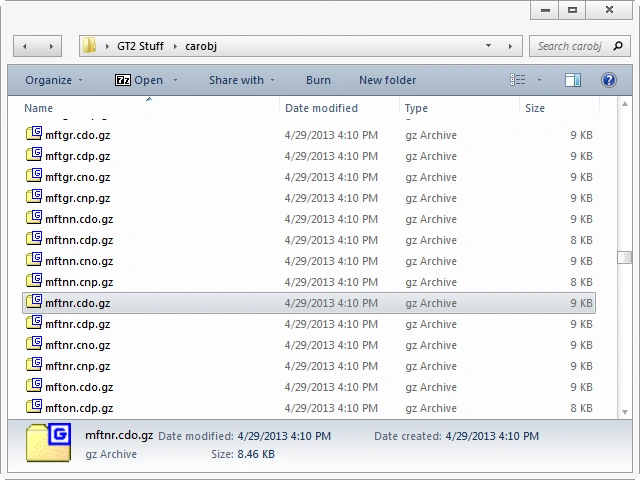
Task: Click the Size 8.46 KB value
Action: tap(256, 454)
